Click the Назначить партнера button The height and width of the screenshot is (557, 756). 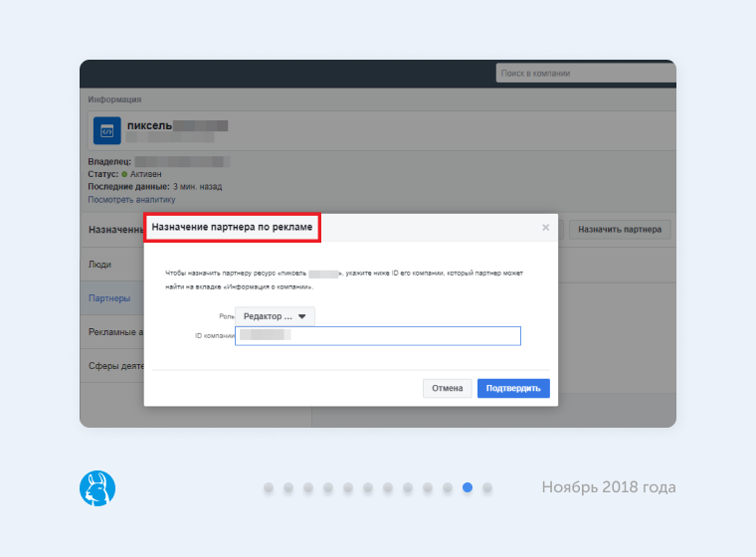pyautogui.click(x=620, y=230)
